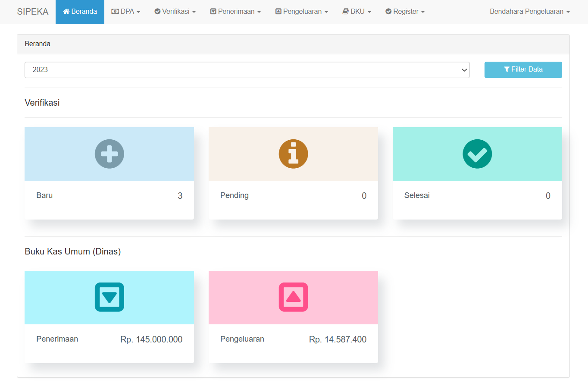Click the plus icon on Baru card
The image size is (588, 383).
click(x=109, y=154)
